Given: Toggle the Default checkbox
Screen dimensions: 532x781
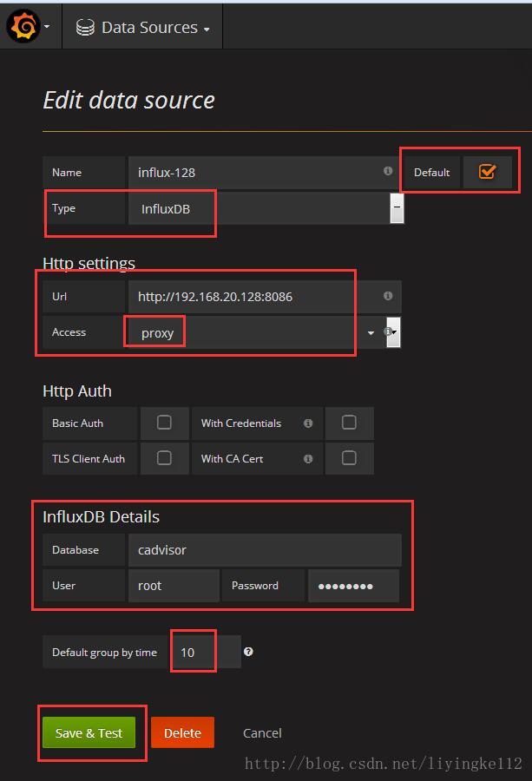Looking at the screenshot, I should 487,172.
